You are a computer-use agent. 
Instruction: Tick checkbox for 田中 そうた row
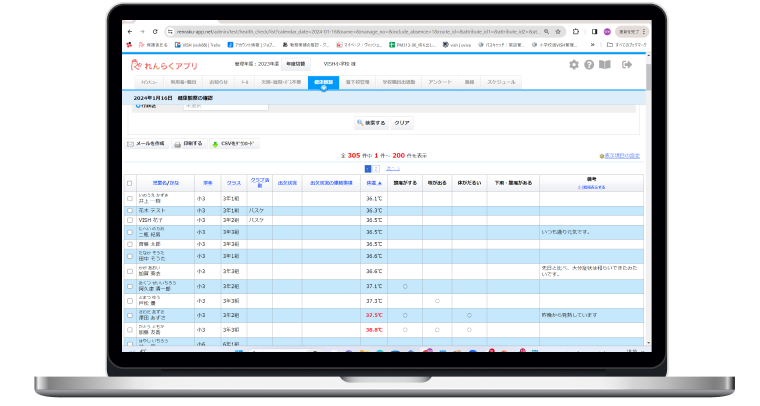pyautogui.click(x=129, y=256)
